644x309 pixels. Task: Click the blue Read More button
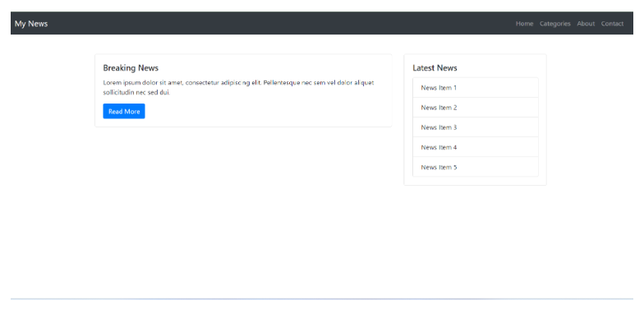124,112
